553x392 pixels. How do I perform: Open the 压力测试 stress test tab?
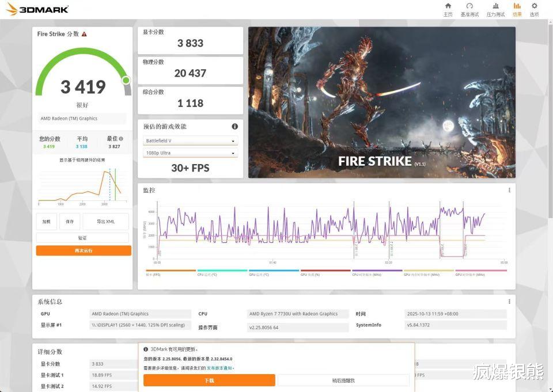coord(495,10)
